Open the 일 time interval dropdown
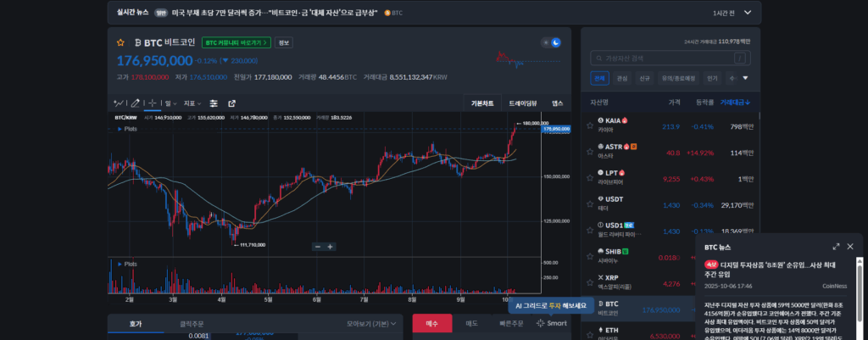This screenshot has width=868, height=340. pos(170,103)
